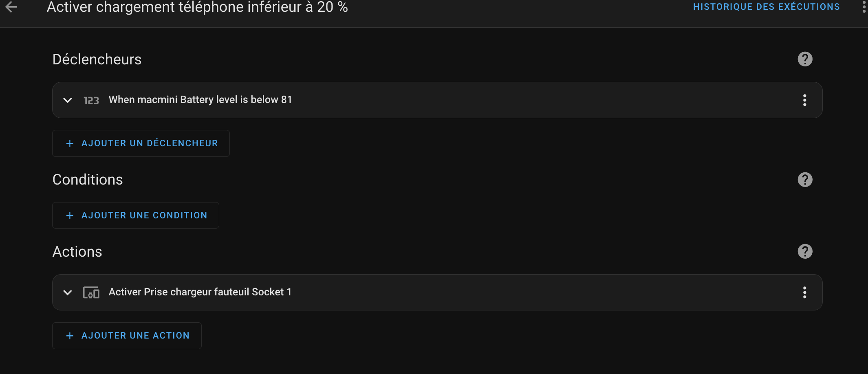Click Ajouter une condition button
The image size is (868, 374).
pos(136,216)
